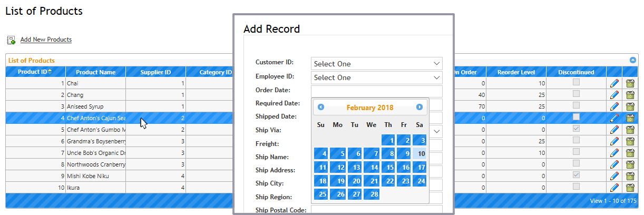The image size is (644, 215).
Task: Toggle Discontinued checkbox for Chef Anton's Gumbo
Action: coord(576,129)
